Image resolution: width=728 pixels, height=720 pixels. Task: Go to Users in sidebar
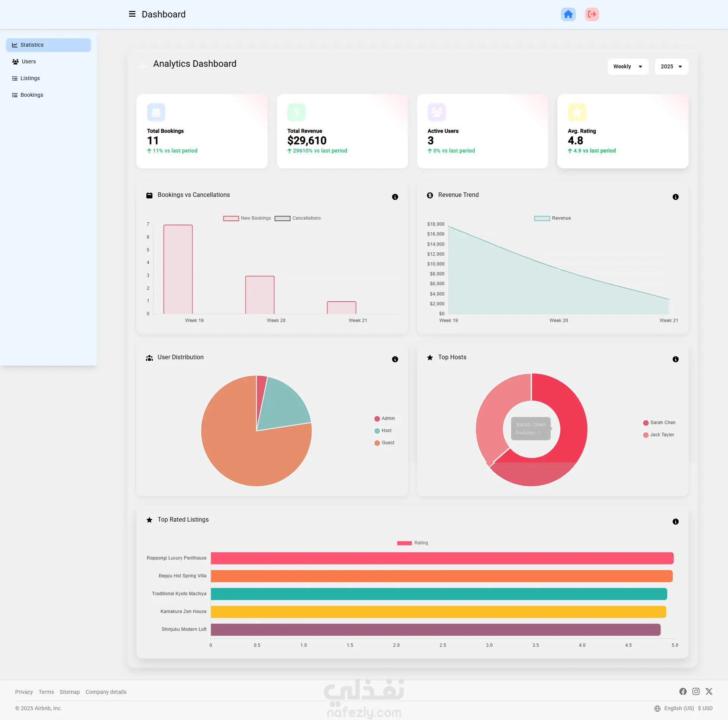tap(28, 61)
